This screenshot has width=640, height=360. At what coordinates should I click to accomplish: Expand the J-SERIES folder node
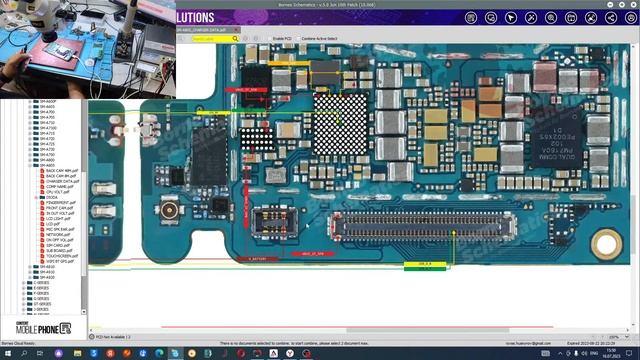24,309
